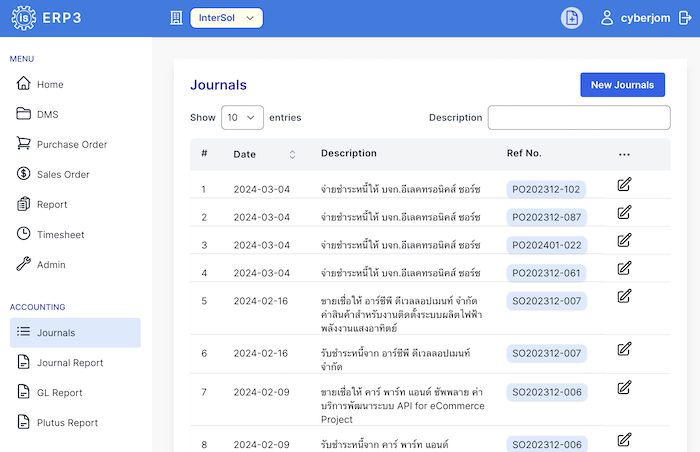Open the InterSol company dropdown
Viewport: 700px width, 452px height.
(226, 18)
